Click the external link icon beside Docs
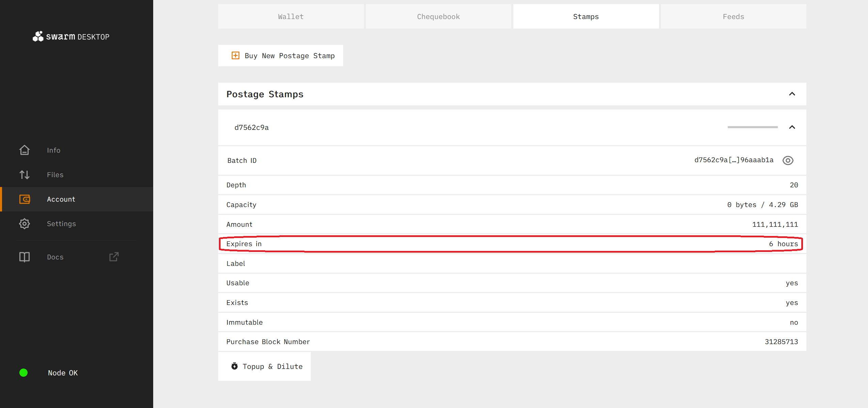This screenshot has height=408, width=868. point(114,257)
